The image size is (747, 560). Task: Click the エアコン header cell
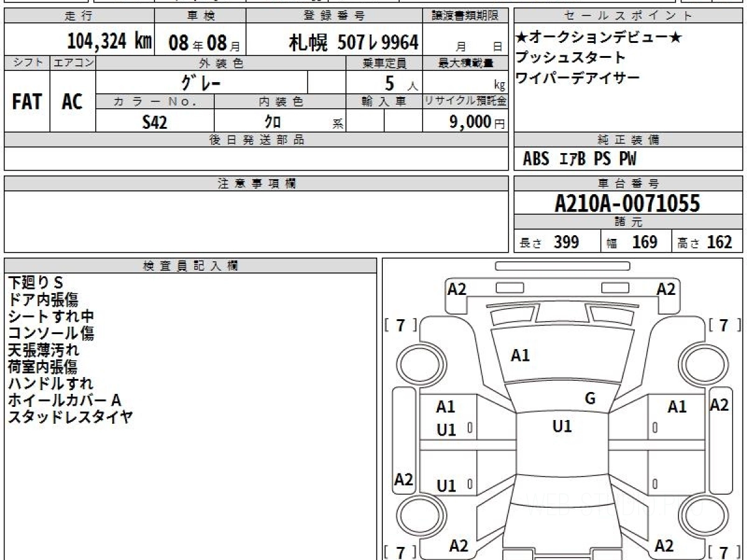point(73,63)
